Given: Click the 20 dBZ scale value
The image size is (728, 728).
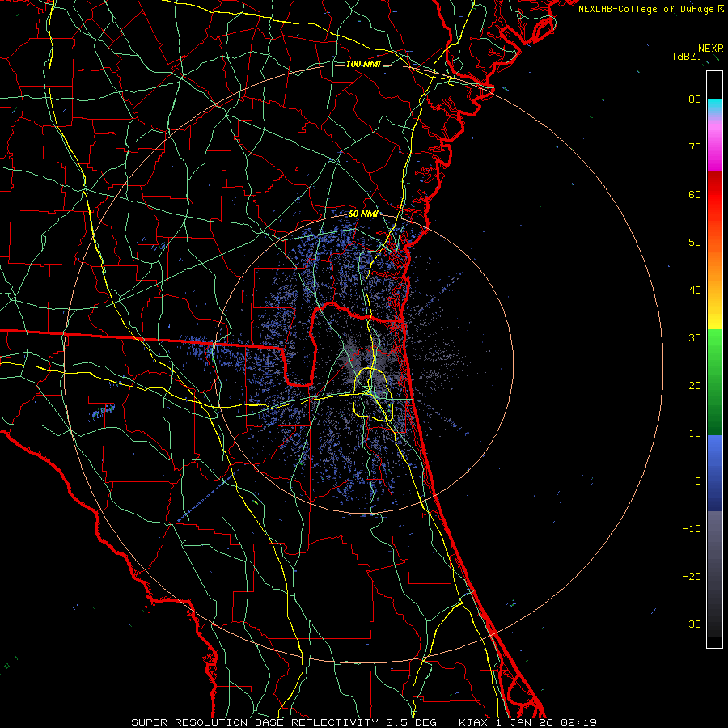Looking at the screenshot, I should [x=695, y=385].
